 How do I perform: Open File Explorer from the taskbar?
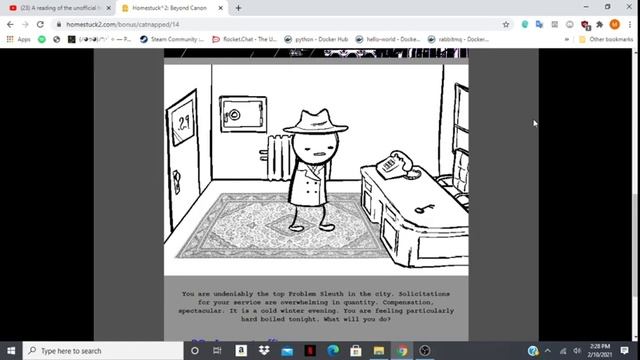click(379, 351)
